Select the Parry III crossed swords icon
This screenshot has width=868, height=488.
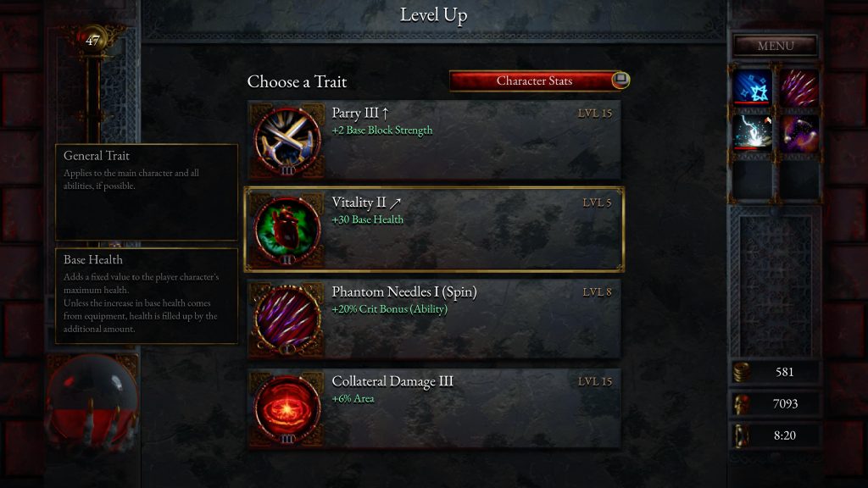click(287, 141)
